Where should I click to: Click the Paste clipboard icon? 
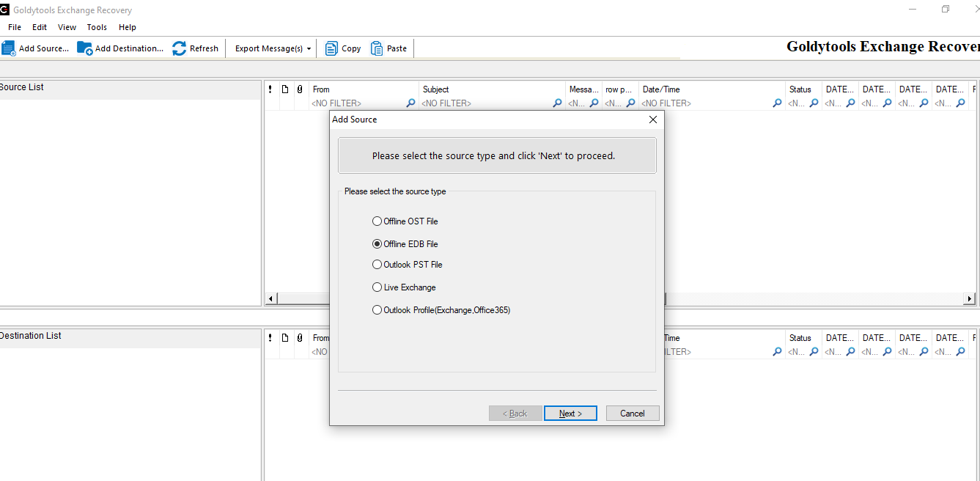point(377,48)
